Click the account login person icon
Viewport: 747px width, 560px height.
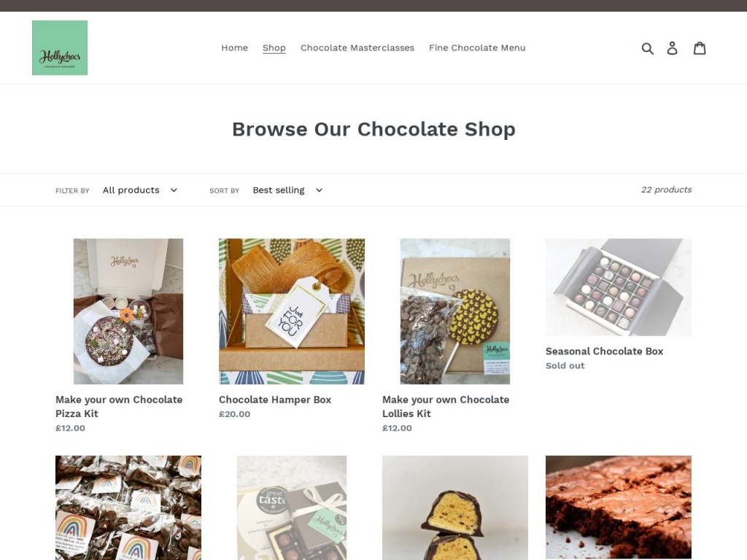[672, 48]
